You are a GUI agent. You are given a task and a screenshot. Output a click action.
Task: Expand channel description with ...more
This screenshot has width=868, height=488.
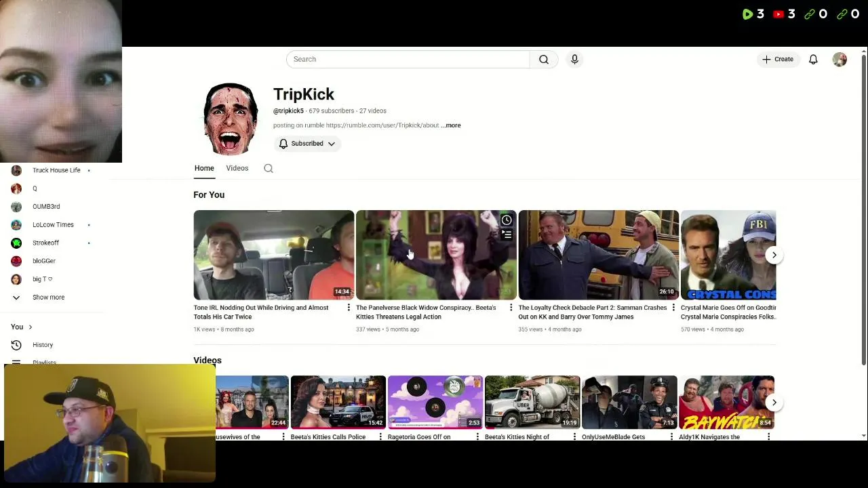coord(452,125)
